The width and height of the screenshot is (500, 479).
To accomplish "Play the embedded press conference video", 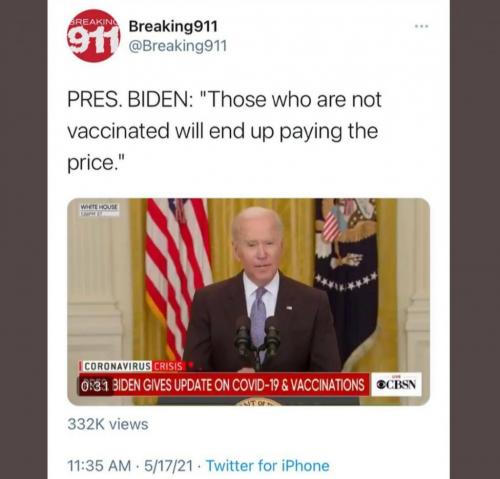I will (248, 302).
